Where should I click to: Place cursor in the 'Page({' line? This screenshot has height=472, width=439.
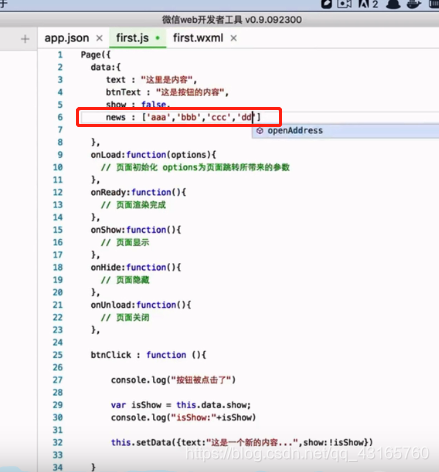click(x=96, y=55)
